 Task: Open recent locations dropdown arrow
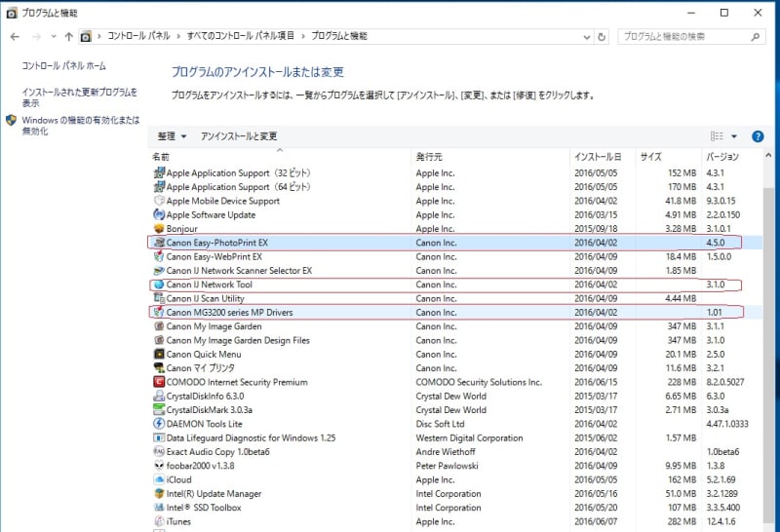54,36
